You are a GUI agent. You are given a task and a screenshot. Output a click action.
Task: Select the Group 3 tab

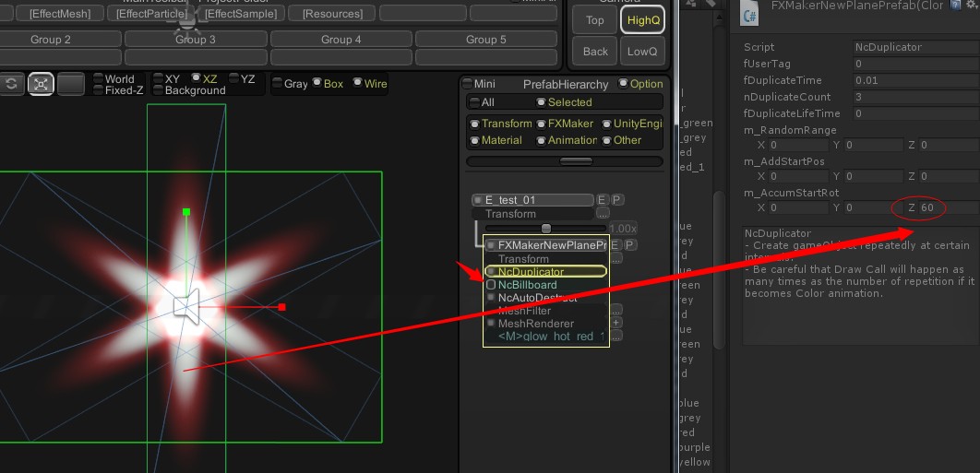click(196, 40)
